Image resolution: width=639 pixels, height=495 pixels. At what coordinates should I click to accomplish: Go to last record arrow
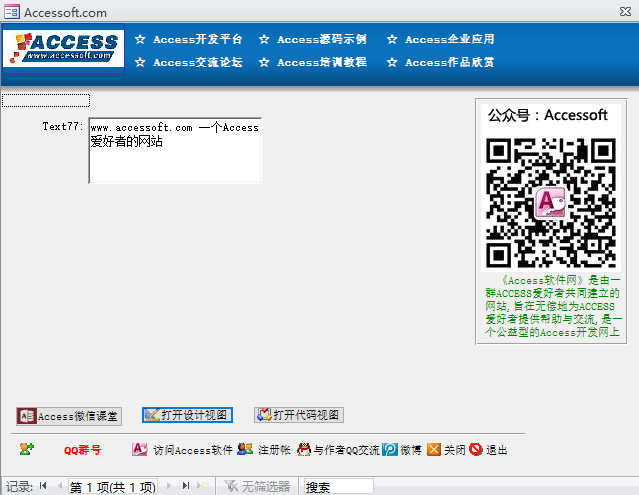tap(186, 486)
